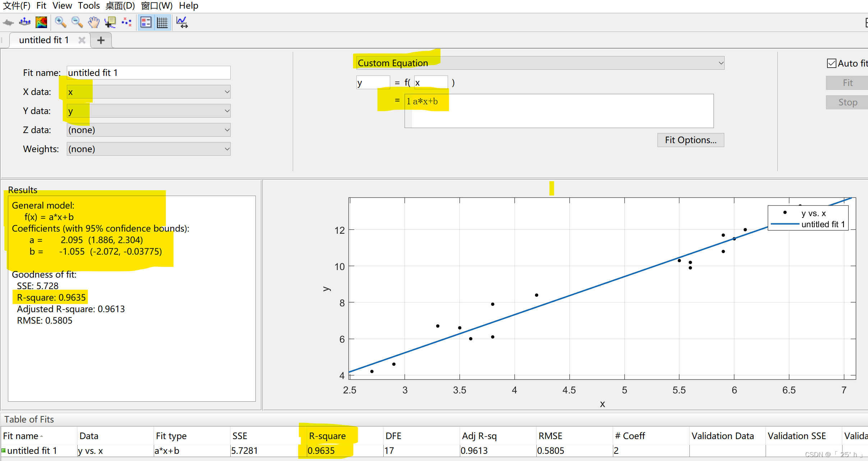Click the a*x+b equation editor box

559,111
